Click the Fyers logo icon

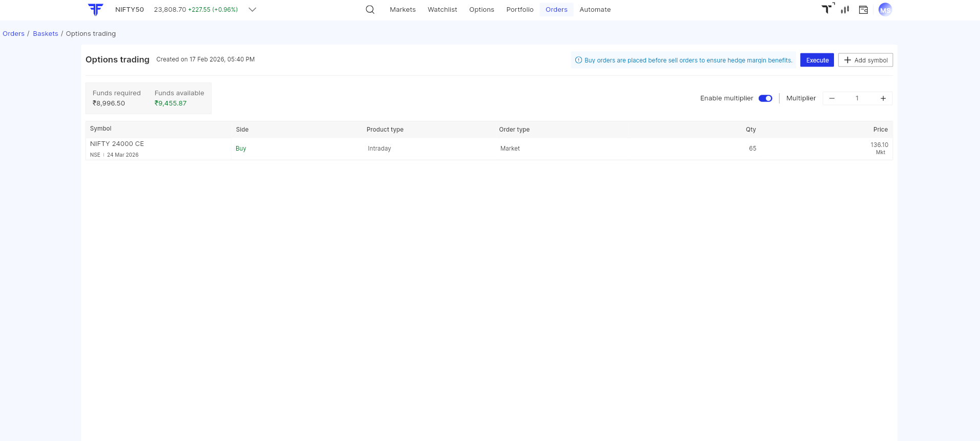click(x=95, y=10)
